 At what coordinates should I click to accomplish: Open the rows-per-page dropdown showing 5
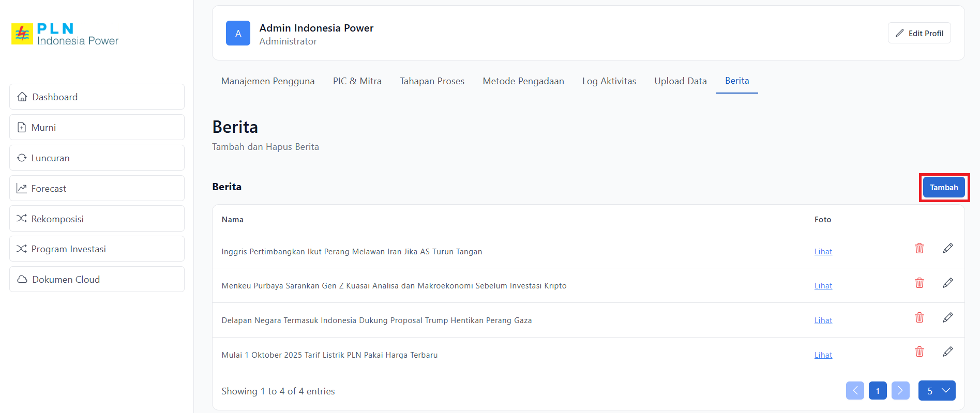(x=937, y=391)
